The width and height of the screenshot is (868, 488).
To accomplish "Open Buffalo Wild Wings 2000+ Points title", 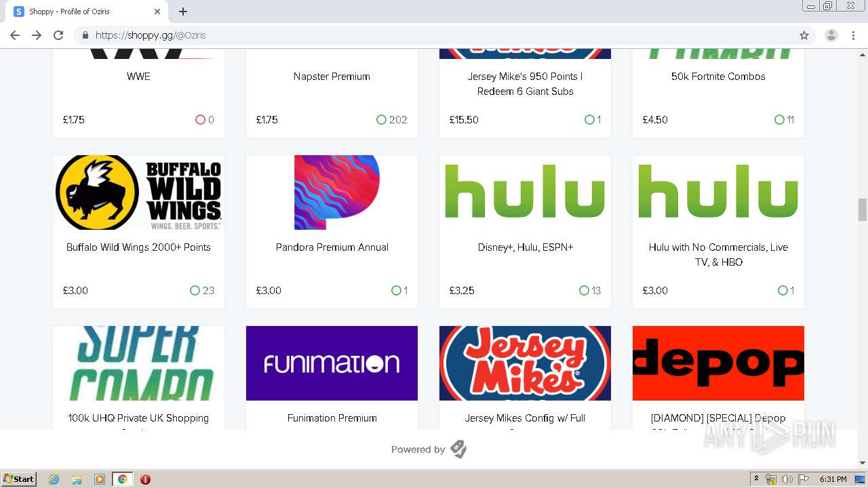I will (x=138, y=247).
